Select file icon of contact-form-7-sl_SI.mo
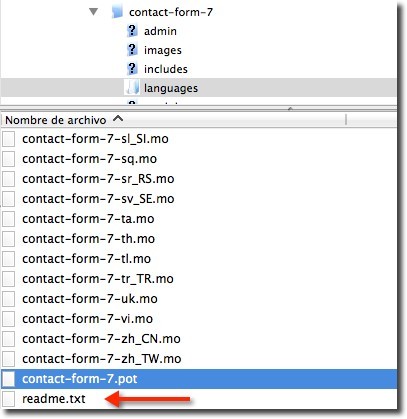Image resolution: width=407 pixels, height=419 pixels. click(x=9, y=139)
